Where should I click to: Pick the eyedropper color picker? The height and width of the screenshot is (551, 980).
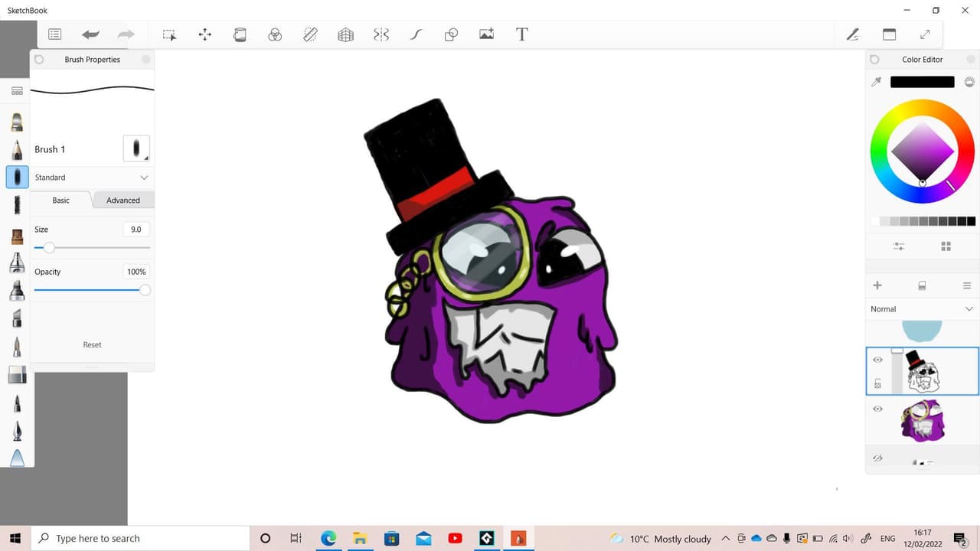point(877,82)
